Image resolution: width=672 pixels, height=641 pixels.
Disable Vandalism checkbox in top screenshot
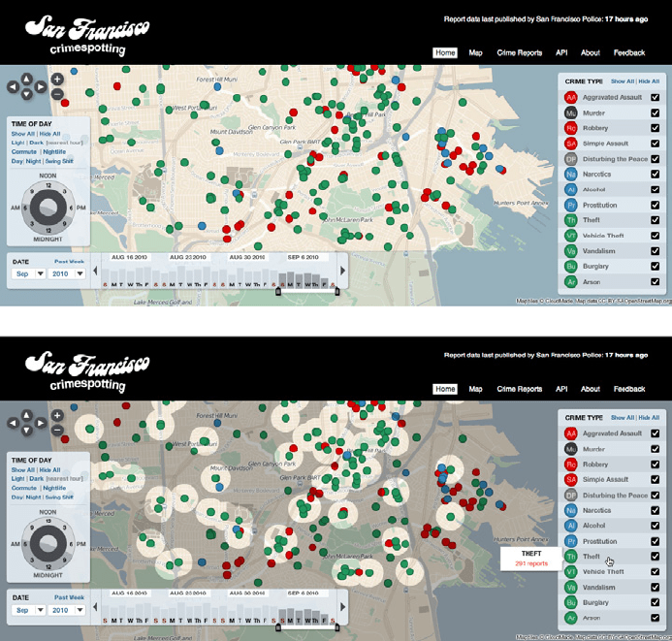655,250
